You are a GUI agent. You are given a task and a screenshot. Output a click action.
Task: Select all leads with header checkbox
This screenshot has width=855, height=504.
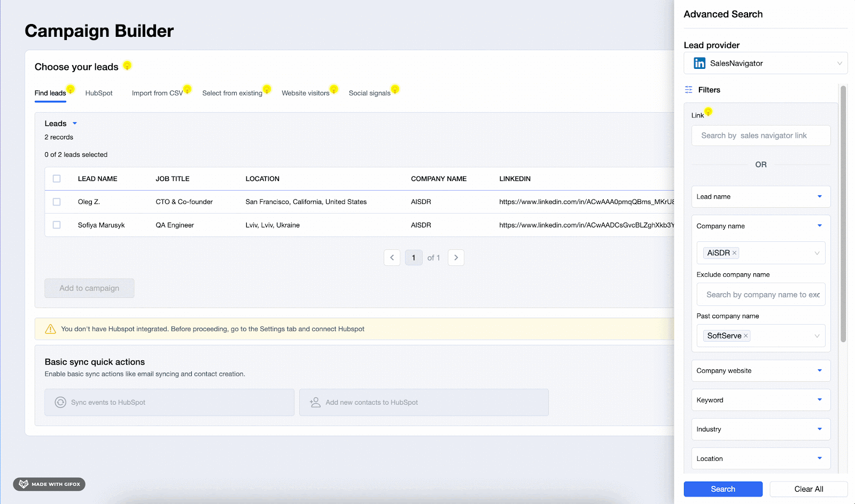pos(57,179)
